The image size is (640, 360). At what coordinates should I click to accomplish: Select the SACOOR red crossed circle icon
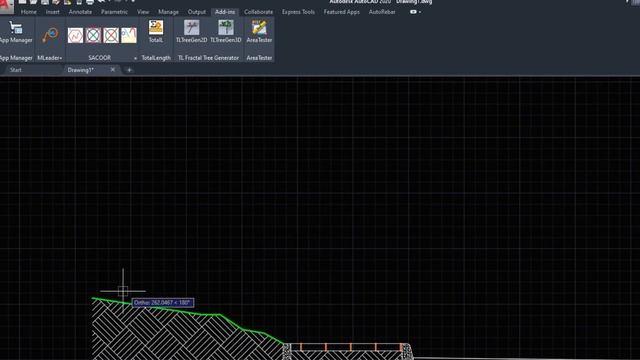tap(111, 36)
